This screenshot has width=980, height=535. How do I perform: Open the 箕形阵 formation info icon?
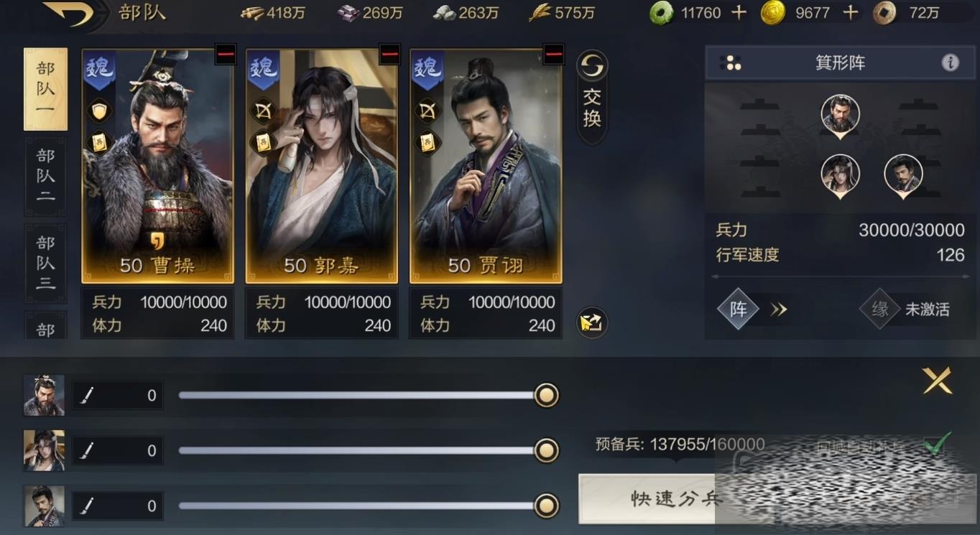tap(950, 63)
